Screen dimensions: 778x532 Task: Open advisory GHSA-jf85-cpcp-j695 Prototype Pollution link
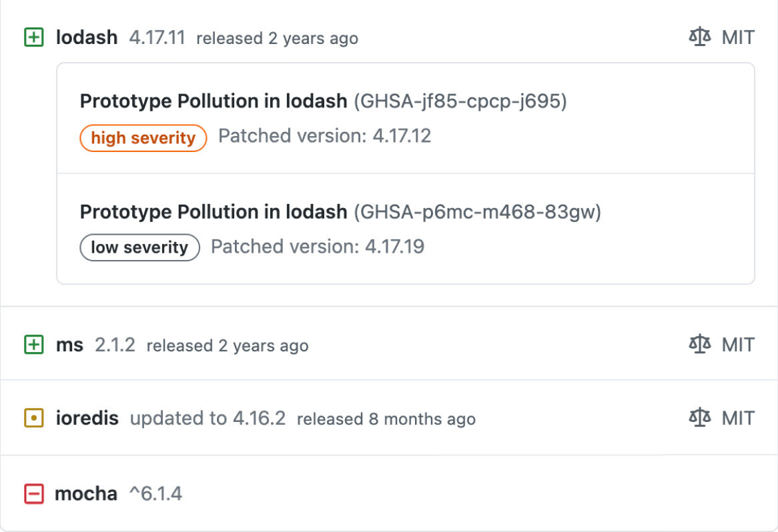coord(214,101)
